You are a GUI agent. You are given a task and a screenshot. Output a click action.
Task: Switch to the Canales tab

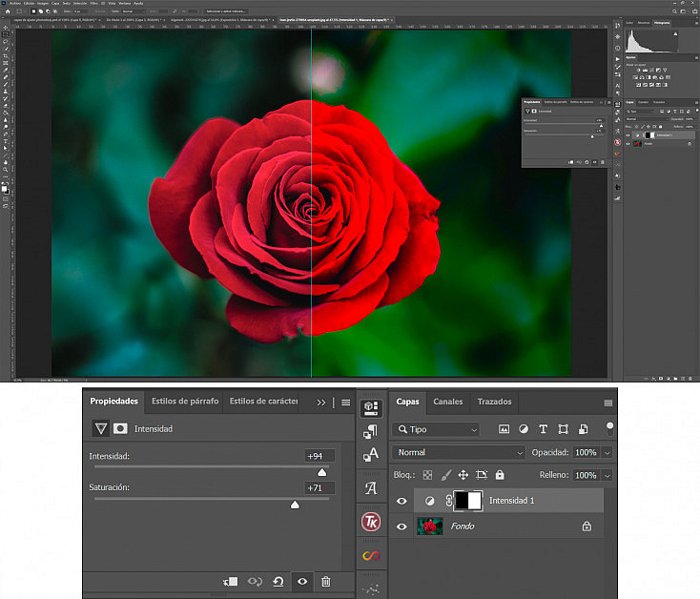click(x=448, y=402)
